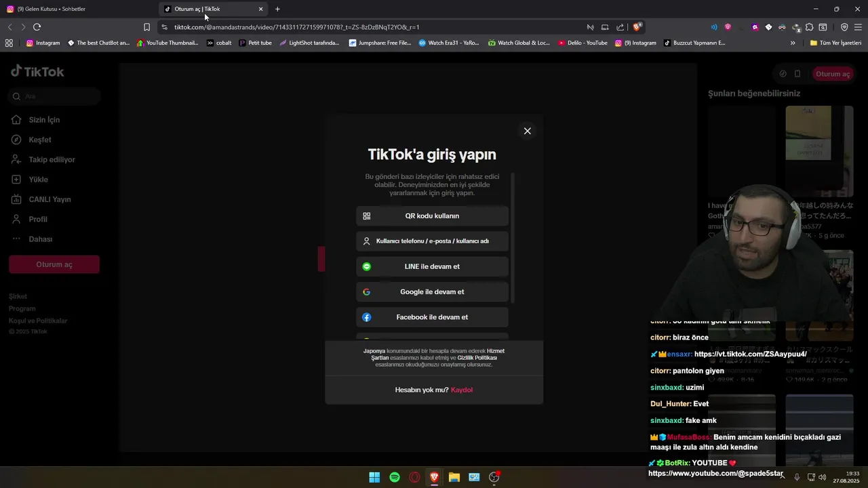Open Buzzcut Yapmanın bookmark
Viewport: 868px width, 488px height.
(694, 43)
